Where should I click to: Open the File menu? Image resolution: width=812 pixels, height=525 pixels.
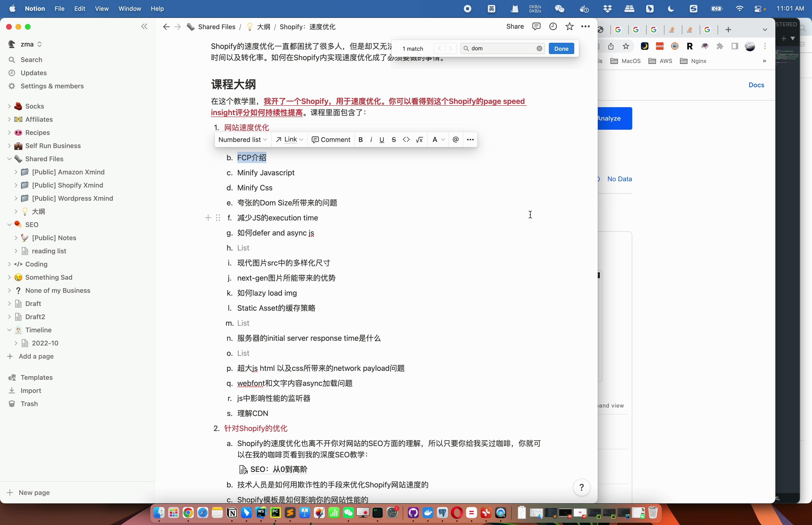pos(59,8)
